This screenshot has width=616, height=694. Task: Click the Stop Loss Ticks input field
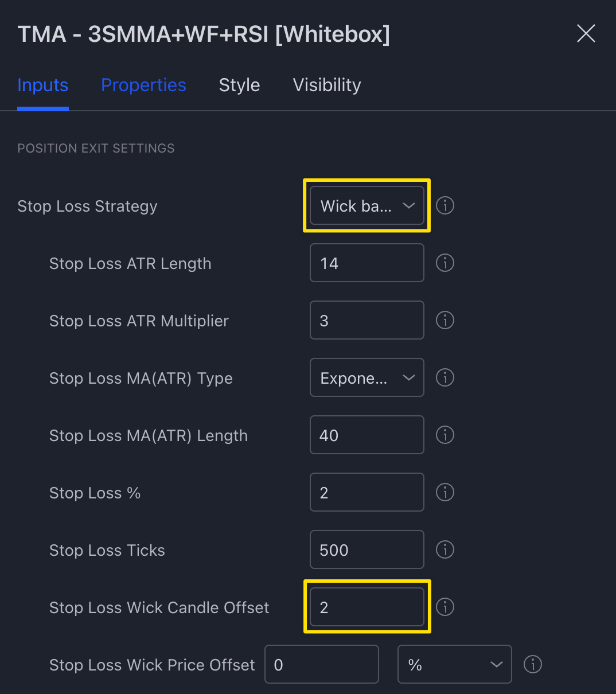(x=367, y=549)
